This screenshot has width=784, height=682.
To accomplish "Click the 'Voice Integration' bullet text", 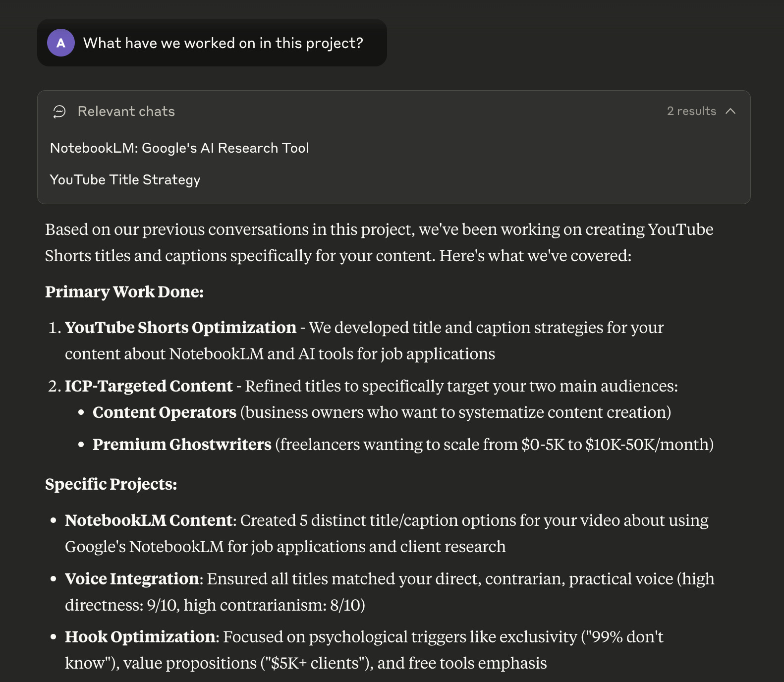I will [x=132, y=579].
